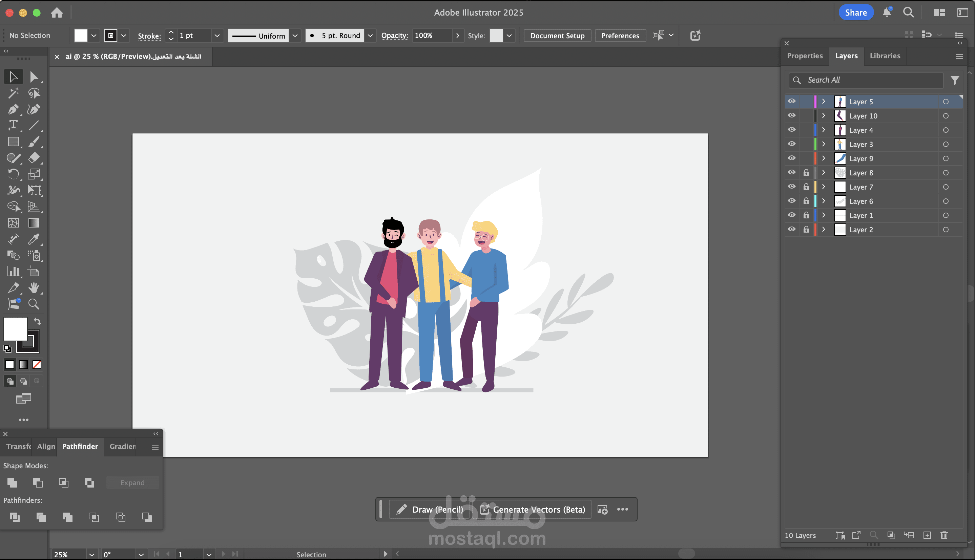Viewport: 975px width, 560px height.
Task: Select the Pen tool
Action: tap(13, 109)
